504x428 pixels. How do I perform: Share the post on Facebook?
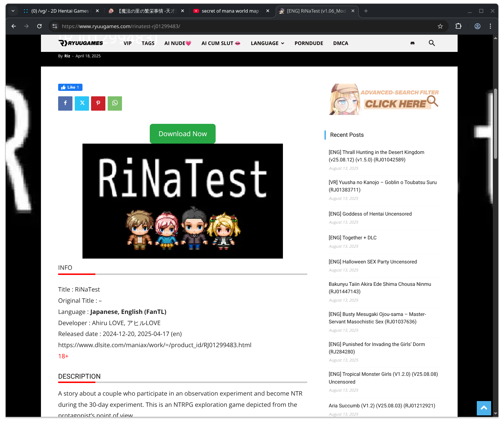(65, 103)
